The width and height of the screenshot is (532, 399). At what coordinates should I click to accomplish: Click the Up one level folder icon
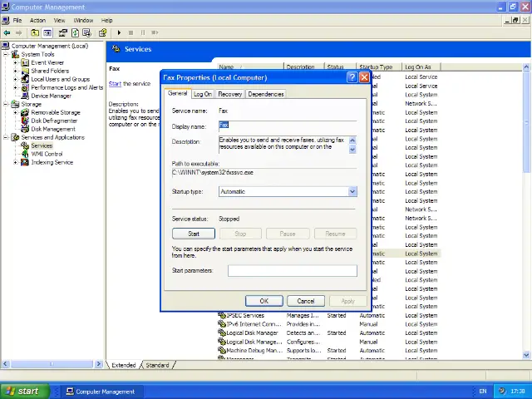[35, 32]
